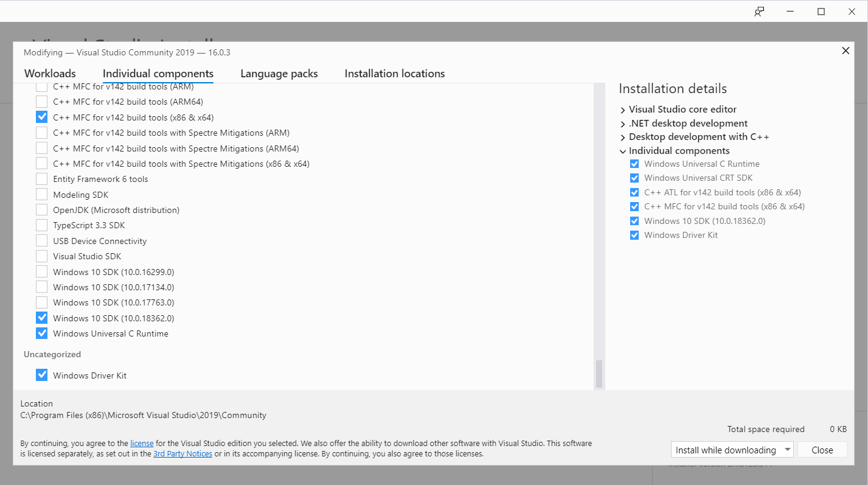Uncheck Windows Universal CRT SDK in Installation details
Image resolution: width=868 pixels, height=485 pixels.
coord(634,178)
